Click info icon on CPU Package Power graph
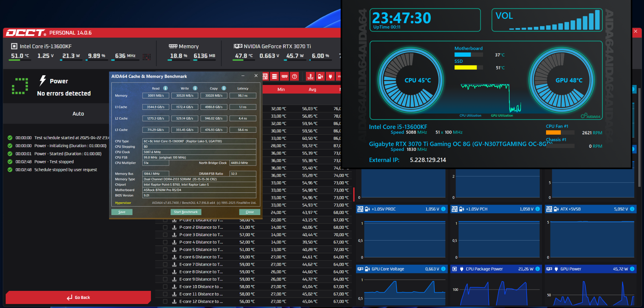Image resolution: width=644 pixels, height=308 pixels. coord(538,269)
